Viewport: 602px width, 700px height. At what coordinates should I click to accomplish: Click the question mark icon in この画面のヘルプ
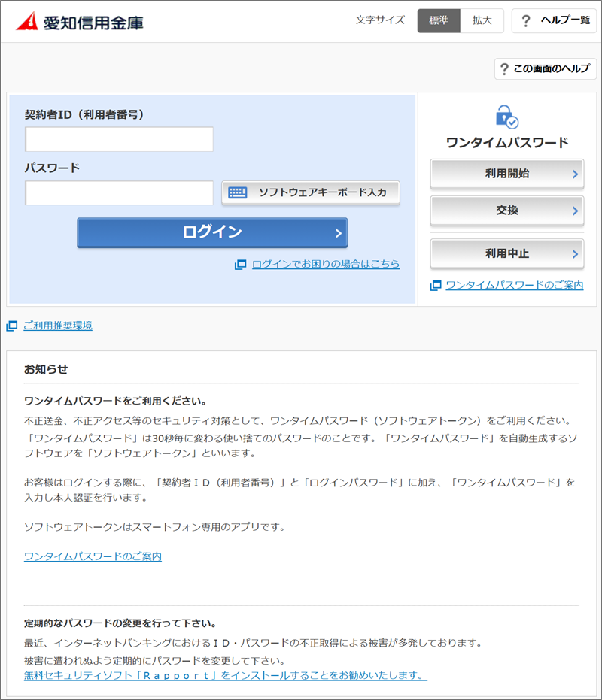click(x=504, y=68)
